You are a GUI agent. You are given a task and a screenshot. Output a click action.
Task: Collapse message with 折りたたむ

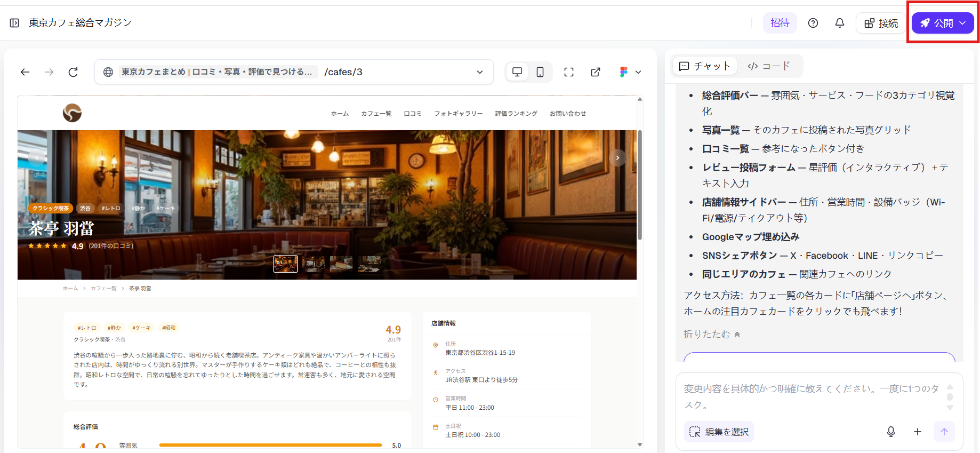[712, 334]
